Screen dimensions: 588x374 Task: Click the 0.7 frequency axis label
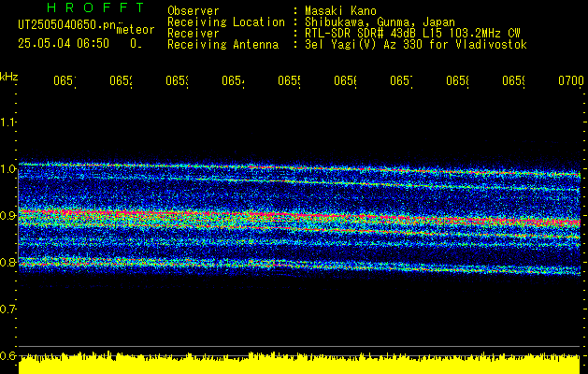click(7, 309)
